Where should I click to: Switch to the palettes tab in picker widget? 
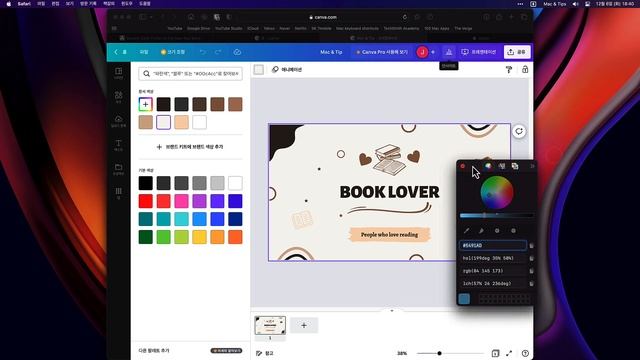coord(502,166)
